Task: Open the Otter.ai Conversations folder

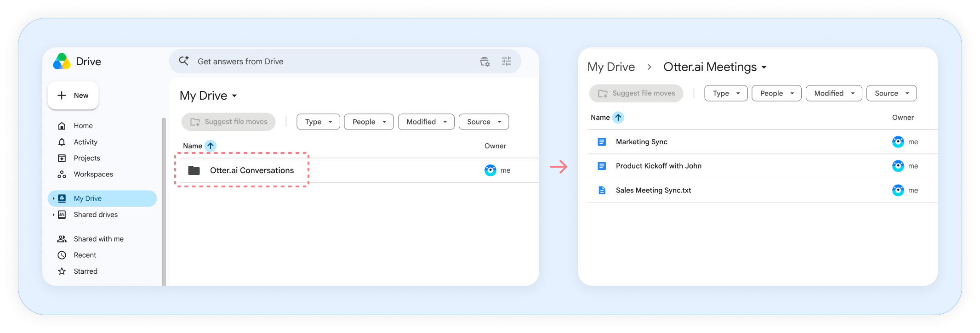Action: point(252,170)
